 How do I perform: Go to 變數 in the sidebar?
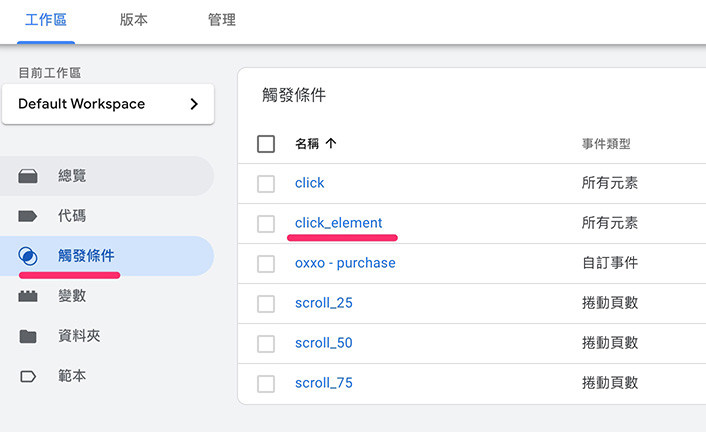point(72,296)
